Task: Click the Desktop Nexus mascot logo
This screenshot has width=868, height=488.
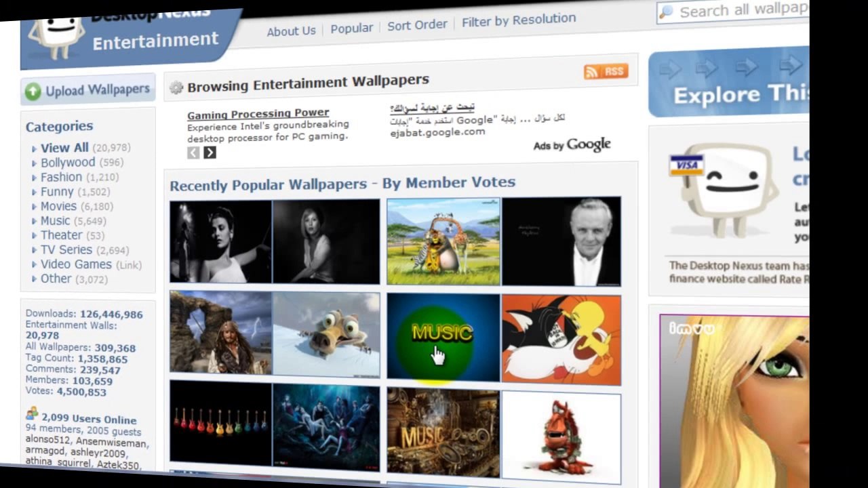Action: [x=57, y=30]
